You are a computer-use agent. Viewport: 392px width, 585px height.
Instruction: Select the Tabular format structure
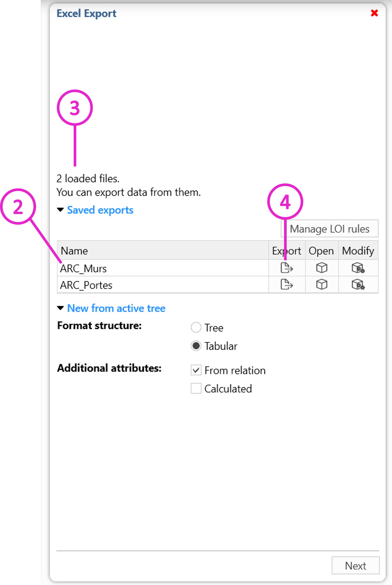(x=196, y=346)
